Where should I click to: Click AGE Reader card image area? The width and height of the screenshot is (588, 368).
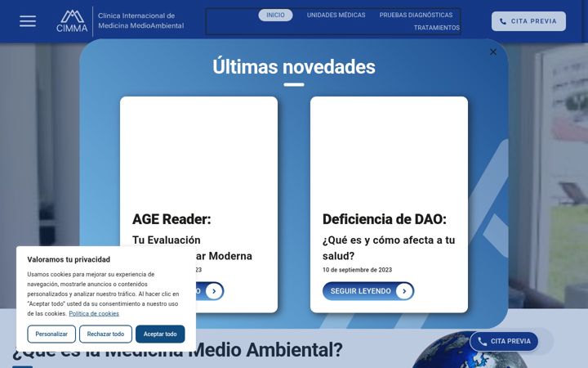click(198, 150)
